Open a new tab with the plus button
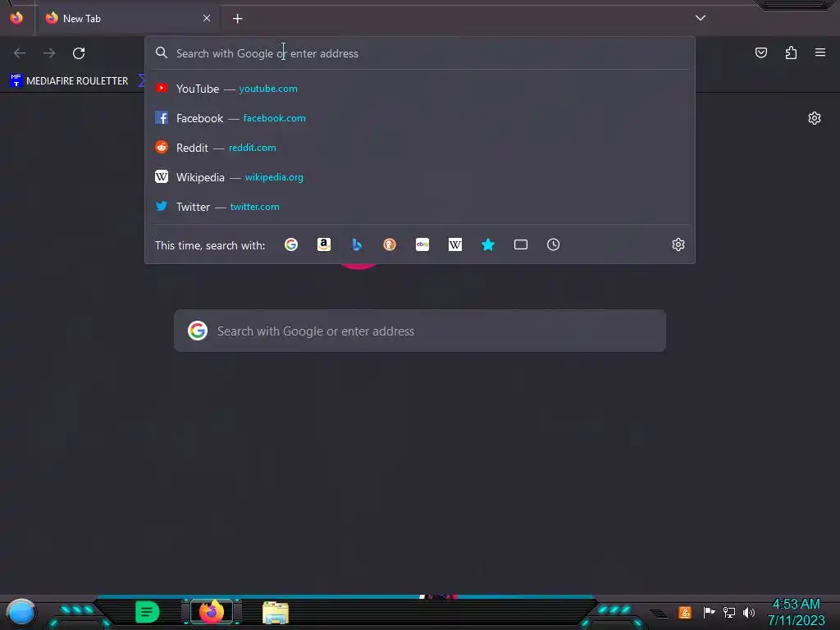Viewport: 840px width, 630px height. [237, 19]
